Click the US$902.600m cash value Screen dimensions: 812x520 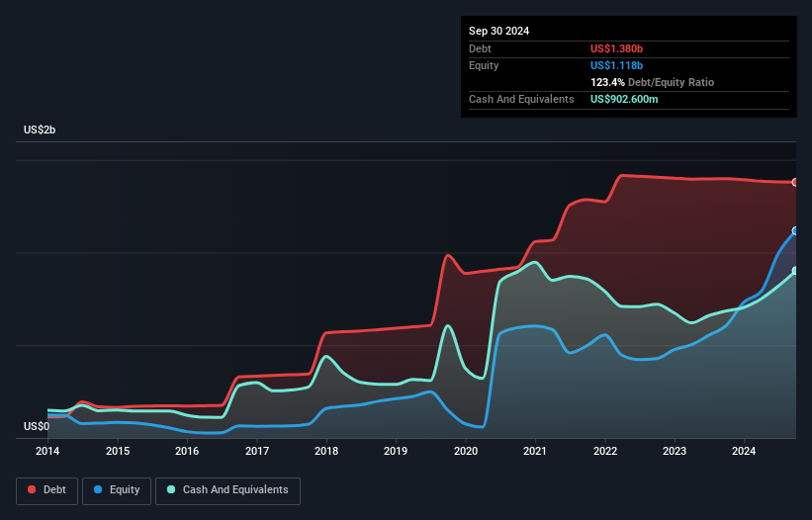(624, 99)
